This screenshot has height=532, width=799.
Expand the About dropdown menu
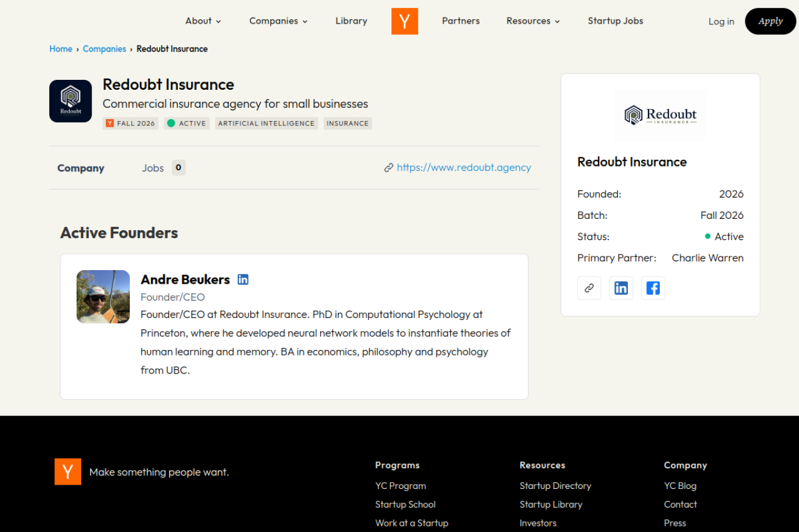click(203, 21)
